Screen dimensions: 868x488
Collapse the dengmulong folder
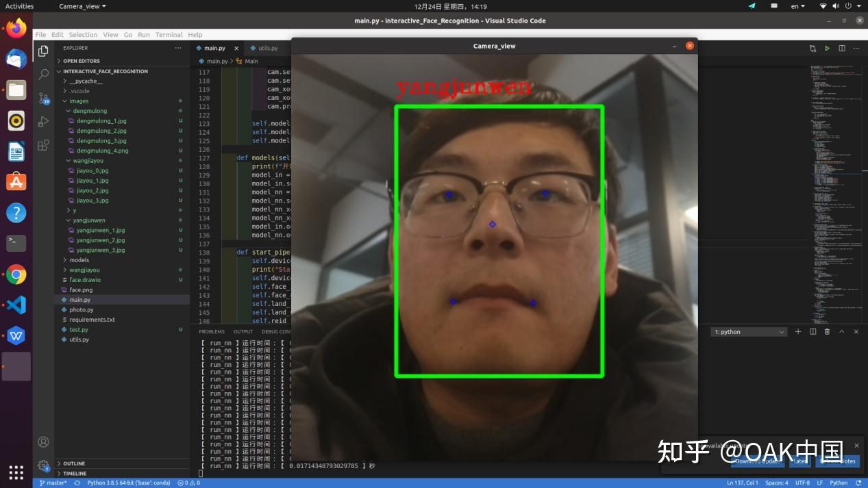(x=121, y=111)
